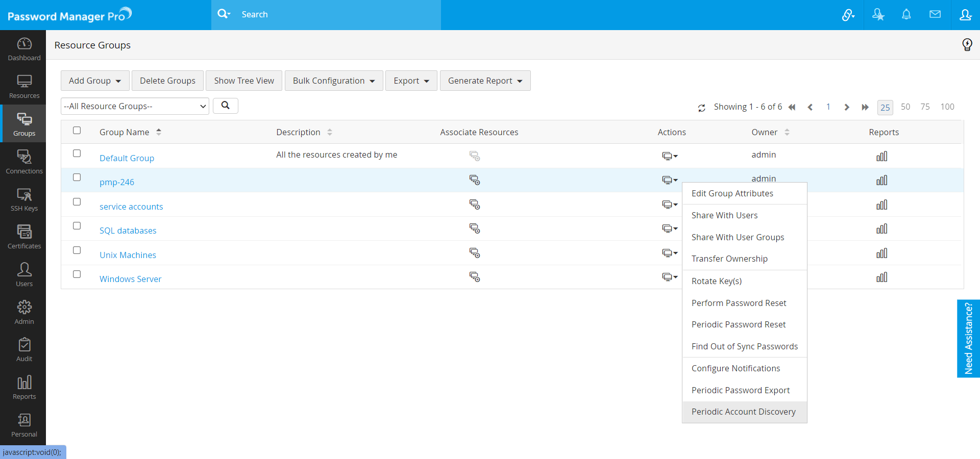
Task: Click associate resources icon for SQL databases
Action: pos(475,228)
